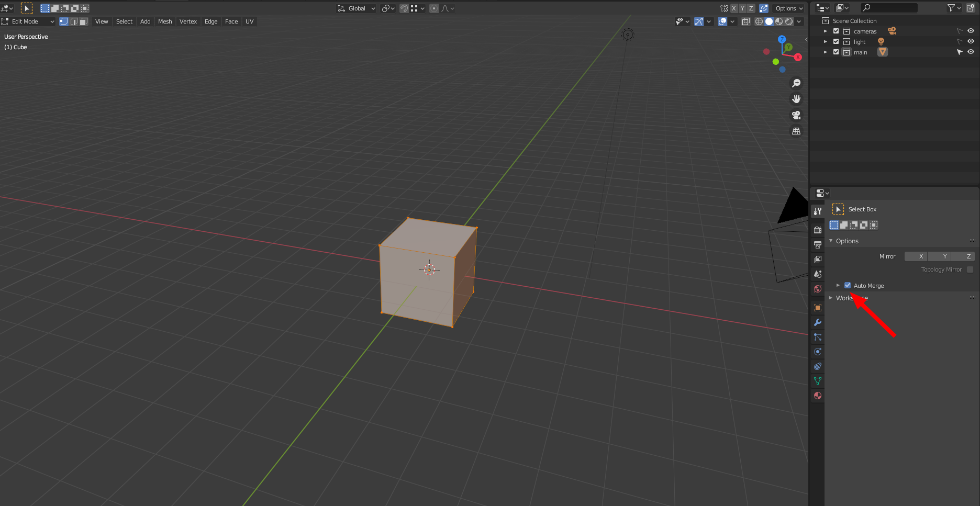Image resolution: width=980 pixels, height=506 pixels.
Task: Expand the light collection
Action: 826,42
